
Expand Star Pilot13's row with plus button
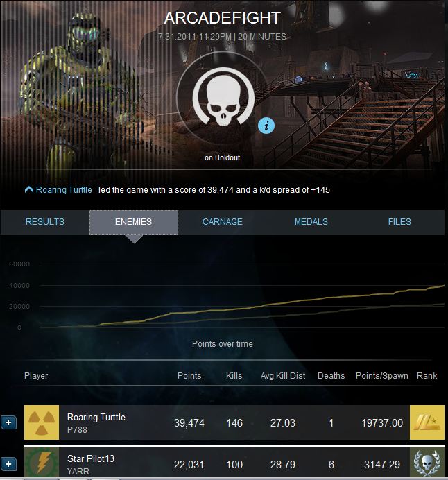pyautogui.click(x=8, y=464)
